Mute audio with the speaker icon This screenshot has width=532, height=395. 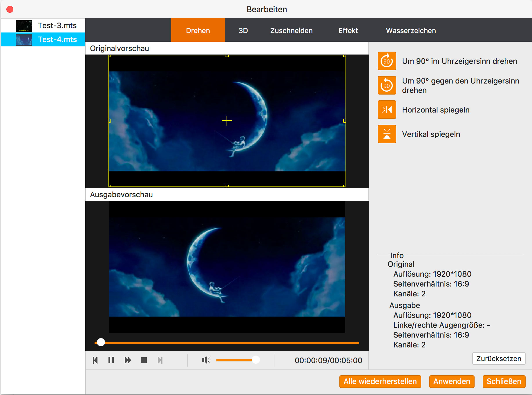click(x=206, y=360)
